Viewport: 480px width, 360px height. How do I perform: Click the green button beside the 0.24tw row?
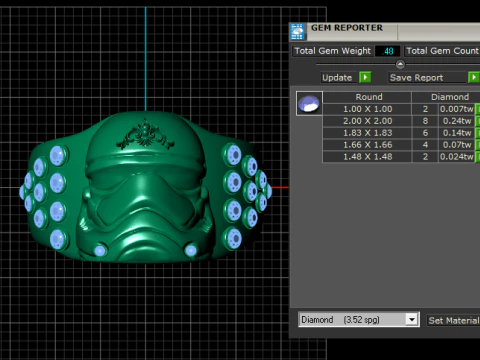tap(477, 121)
